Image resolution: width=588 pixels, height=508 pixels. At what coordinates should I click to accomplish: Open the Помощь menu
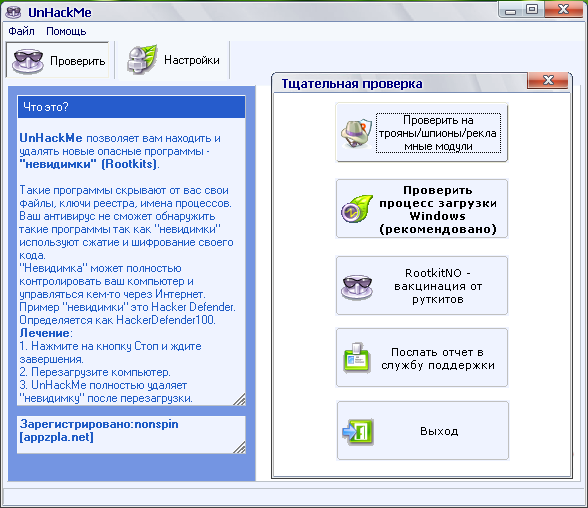pos(66,31)
